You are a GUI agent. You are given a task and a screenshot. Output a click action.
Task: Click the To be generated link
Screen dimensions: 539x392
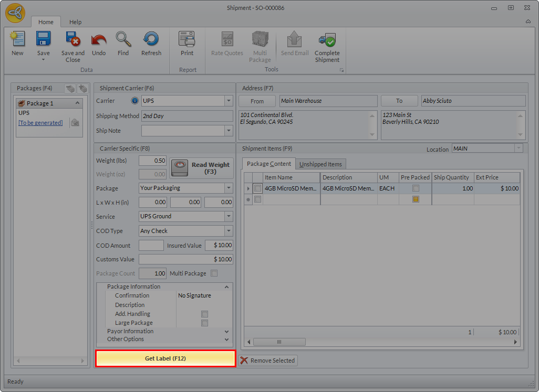click(40, 123)
